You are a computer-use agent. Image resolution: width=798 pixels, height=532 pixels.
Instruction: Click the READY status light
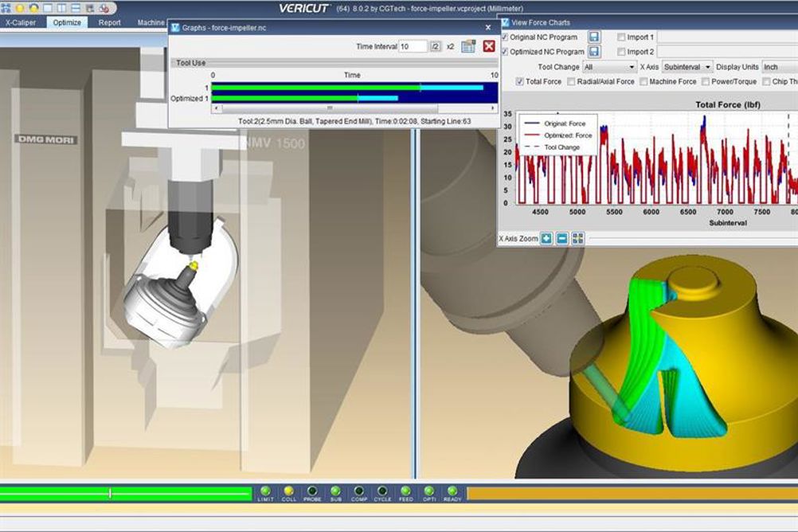coord(452,491)
